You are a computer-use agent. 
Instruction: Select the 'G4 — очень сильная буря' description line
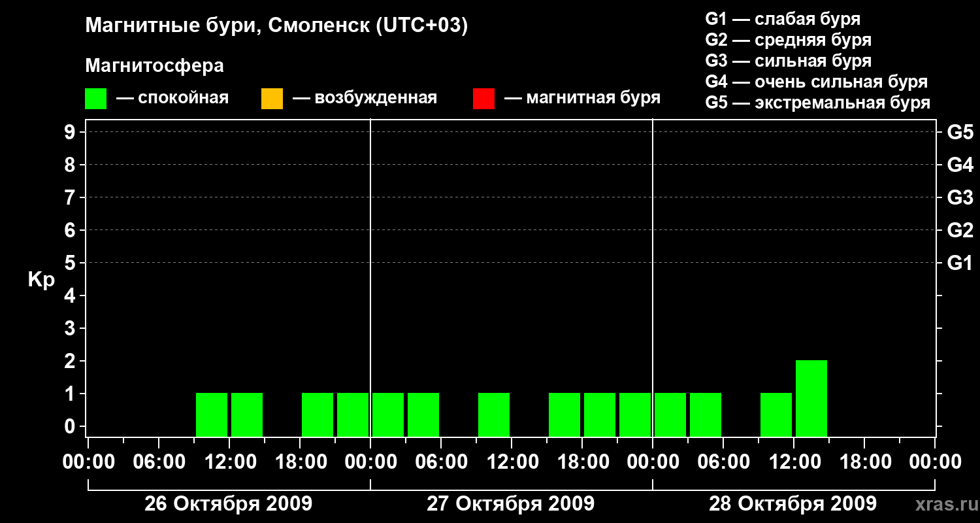(x=816, y=82)
